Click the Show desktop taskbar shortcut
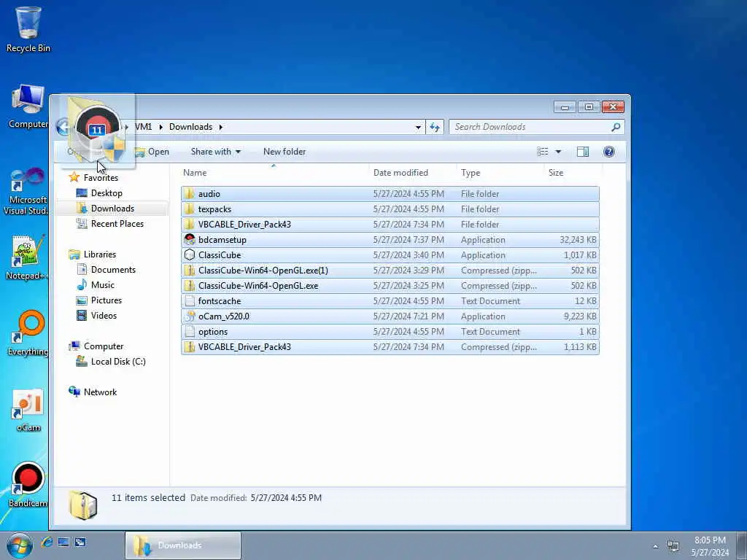 click(x=63, y=542)
